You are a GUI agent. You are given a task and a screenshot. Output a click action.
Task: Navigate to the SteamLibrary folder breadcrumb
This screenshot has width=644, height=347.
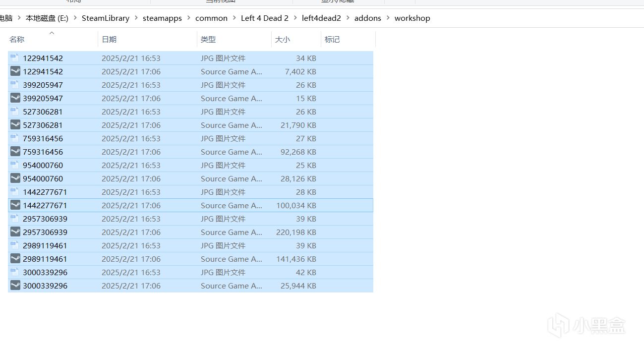click(106, 18)
